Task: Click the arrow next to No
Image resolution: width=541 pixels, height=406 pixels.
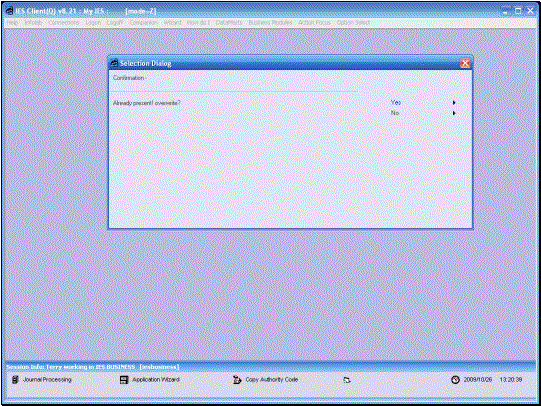Action: click(x=454, y=113)
